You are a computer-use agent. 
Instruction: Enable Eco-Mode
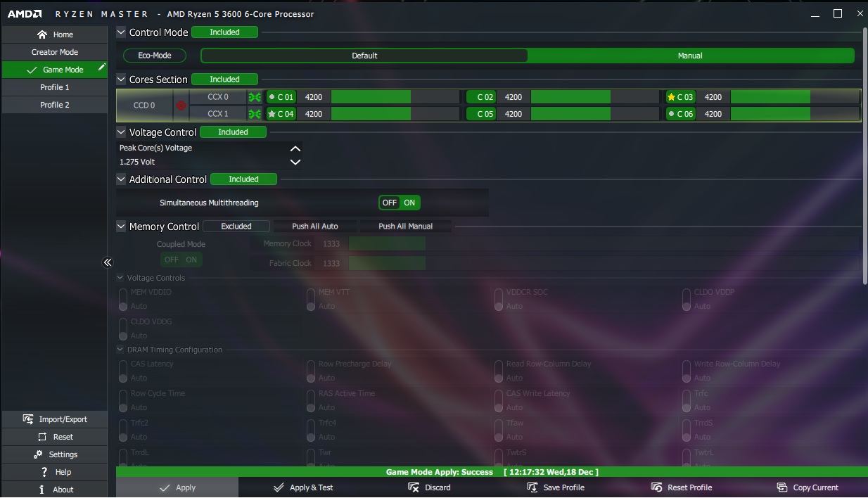coord(155,56)
